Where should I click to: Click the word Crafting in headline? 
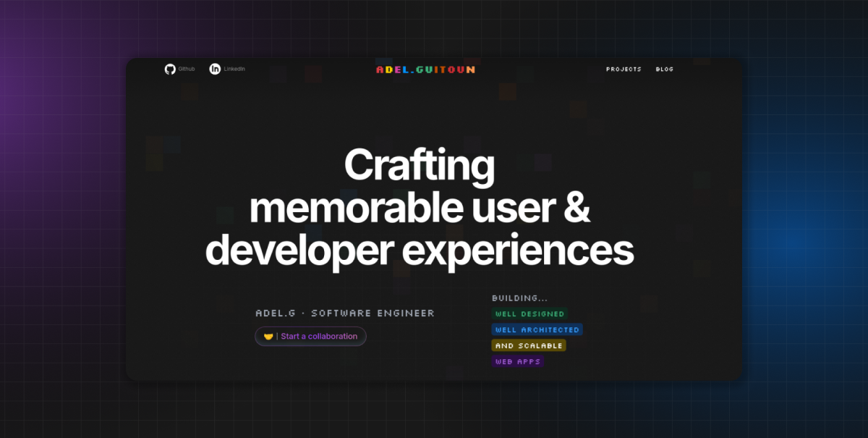[420, 166]
